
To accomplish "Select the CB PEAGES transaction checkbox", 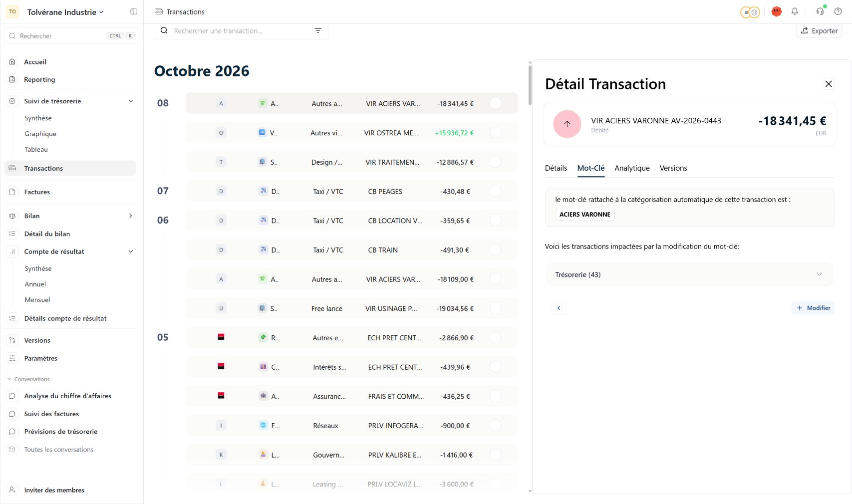I will [495, 191].
